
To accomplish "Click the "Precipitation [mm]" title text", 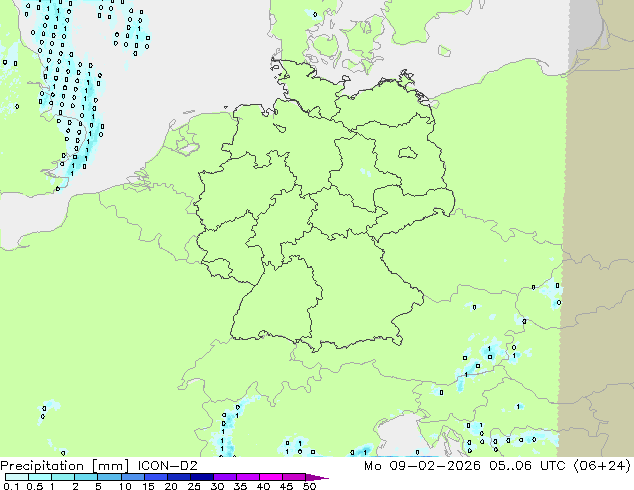I will pos(65,466).
